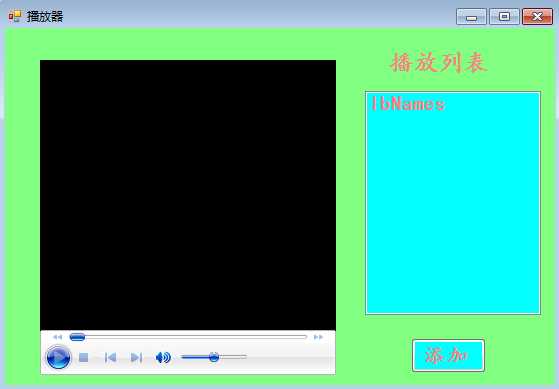The height and width of the screenshot is (389, 559).
Task: Click the fast-forward double-arrow icon
Action: 318,337
